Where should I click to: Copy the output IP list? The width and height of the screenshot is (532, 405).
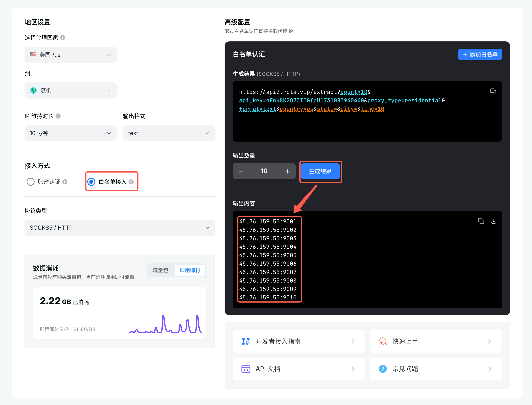click(x=481, y=221)
